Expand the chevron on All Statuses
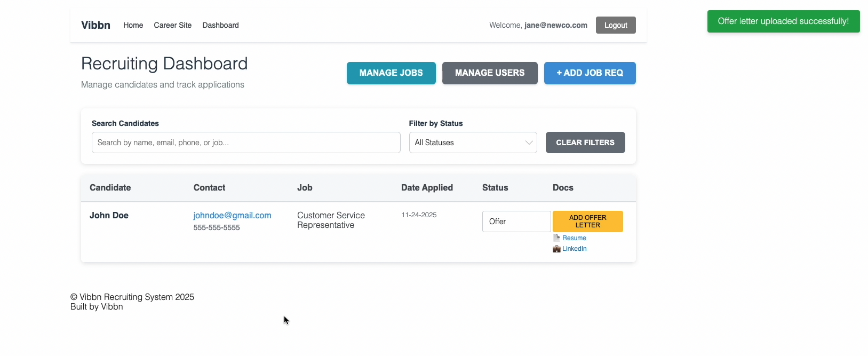This screenshot has width=868, height=356. pos(529,143)
